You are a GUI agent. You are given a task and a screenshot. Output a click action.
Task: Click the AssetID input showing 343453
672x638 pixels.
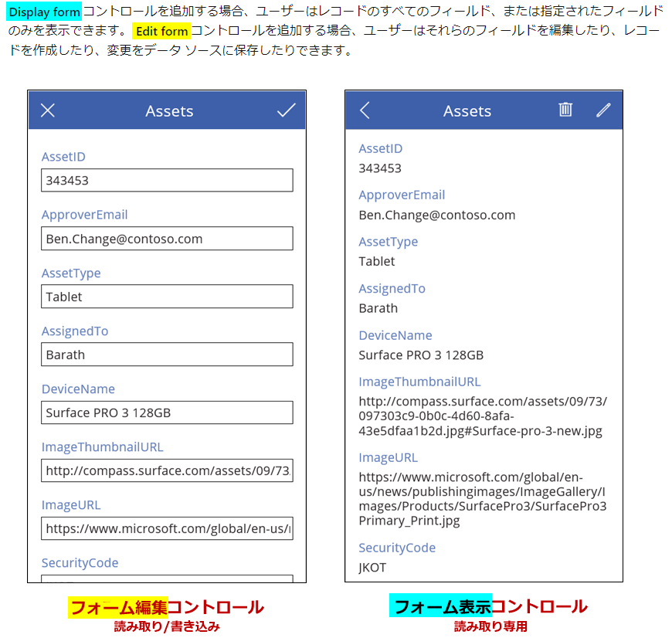point(167,180)
